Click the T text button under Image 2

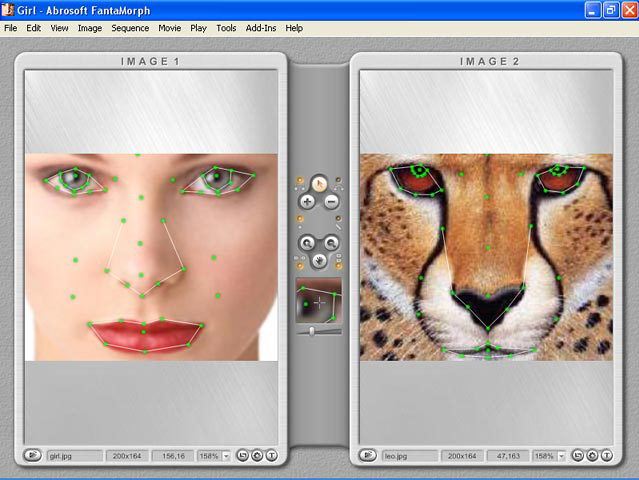click(x=607, y=455)
